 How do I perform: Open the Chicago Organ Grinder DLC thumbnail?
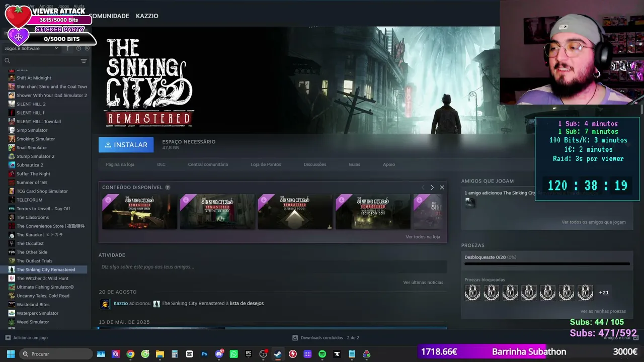point(139,212)
